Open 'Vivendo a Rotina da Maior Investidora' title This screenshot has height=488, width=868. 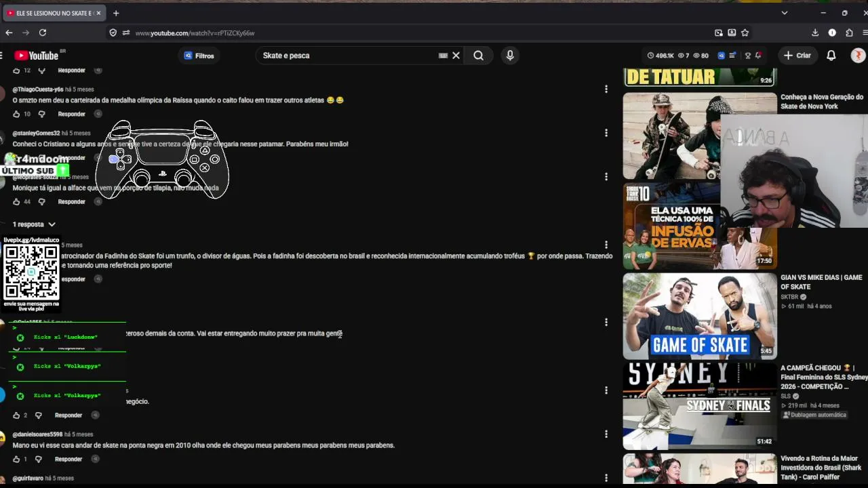[x=821, y=468]
